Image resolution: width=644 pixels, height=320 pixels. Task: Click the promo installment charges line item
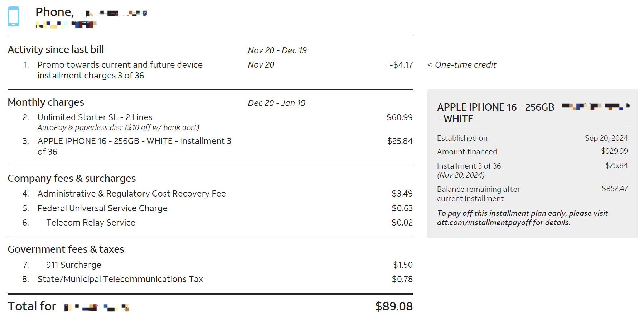(x=120, y=70)
